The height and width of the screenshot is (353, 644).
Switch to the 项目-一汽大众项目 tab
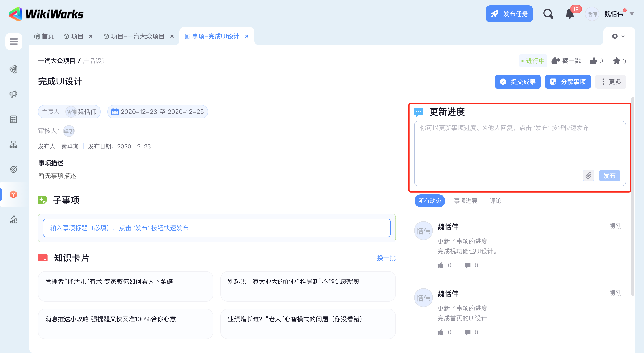pyautogui.click(x=137, y=36)
